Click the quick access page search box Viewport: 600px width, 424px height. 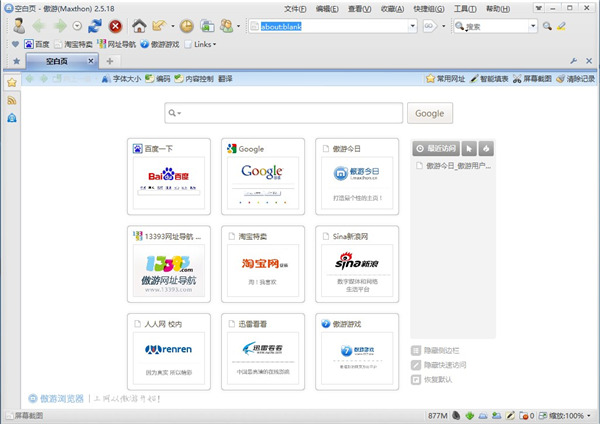(284, 113)
